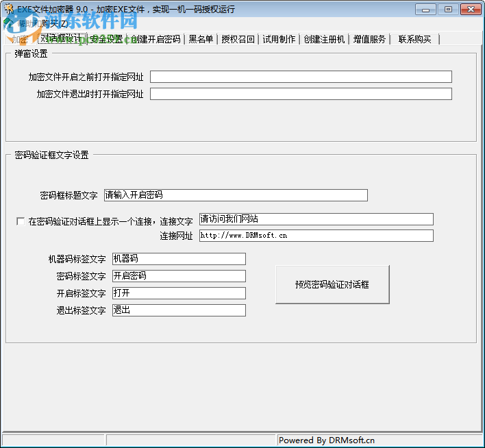Viewport: 485px width, 448px height.
Task: Click the 连接网址 URL field
Action: coord(316,236)
